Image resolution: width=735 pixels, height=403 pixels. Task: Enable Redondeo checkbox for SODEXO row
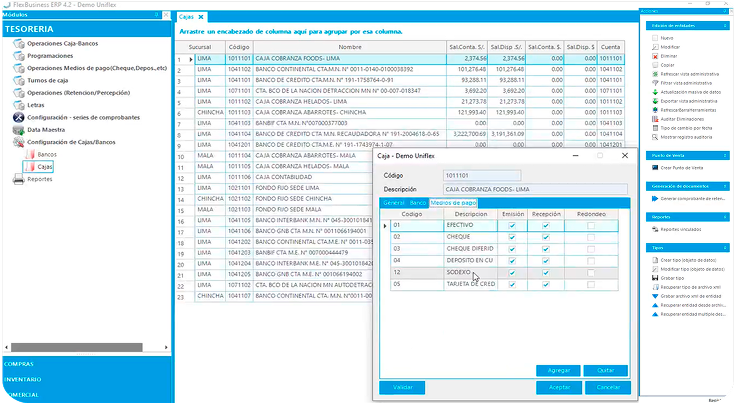(x=591, y=271)
